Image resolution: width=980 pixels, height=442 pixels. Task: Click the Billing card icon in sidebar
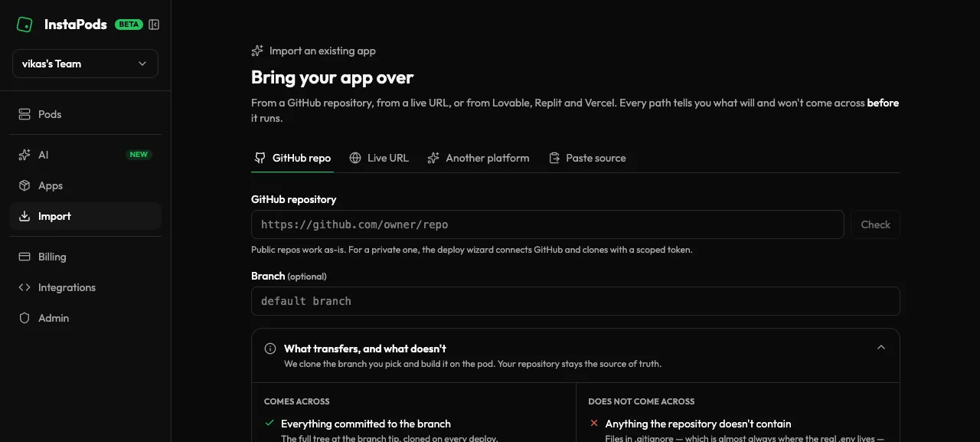click(24, 257)
